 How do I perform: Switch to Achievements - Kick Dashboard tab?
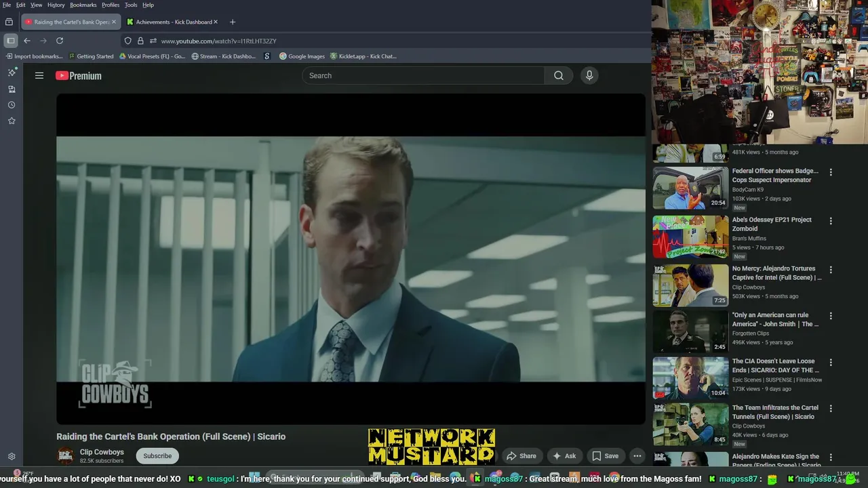click(x=174, y=22)
